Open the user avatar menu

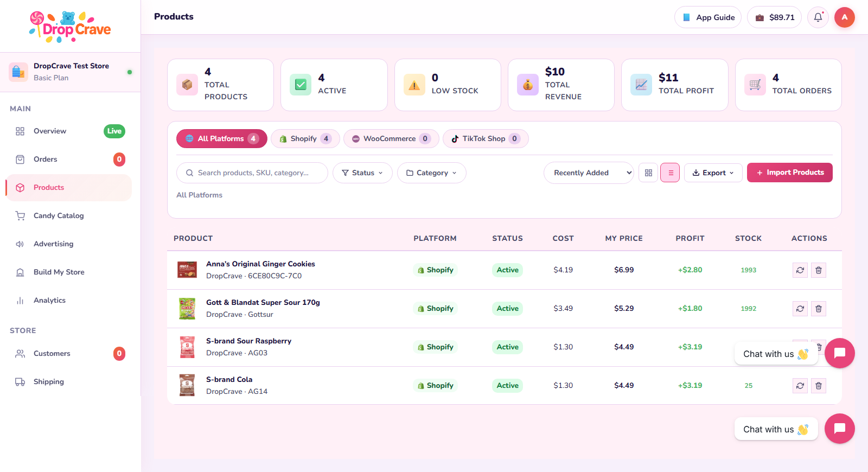tap(844, 17)
